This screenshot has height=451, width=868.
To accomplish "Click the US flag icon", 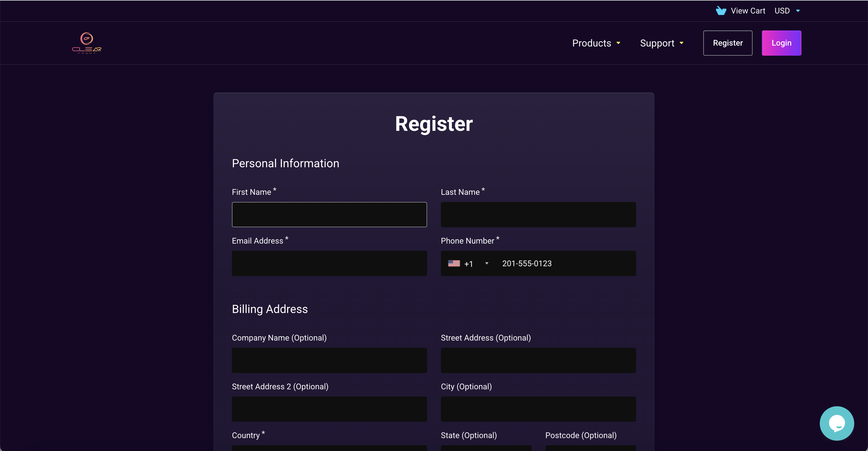I will [454, 263].
